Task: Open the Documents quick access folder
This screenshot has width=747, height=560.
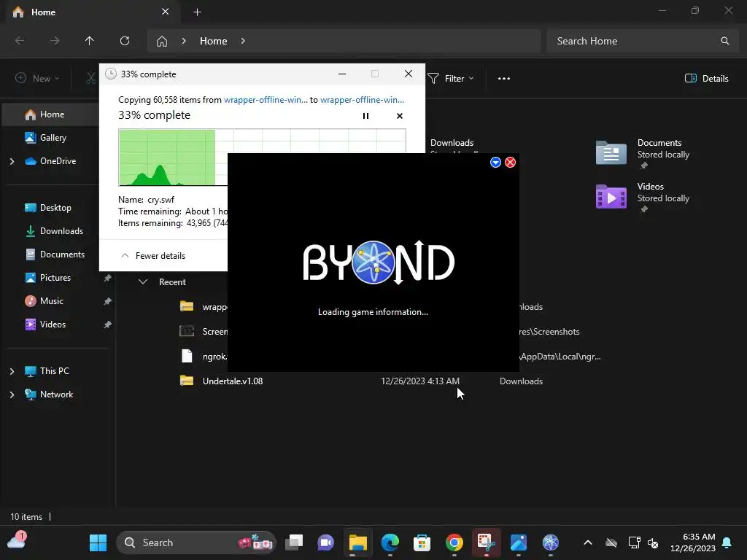Action: click(643, 154)
